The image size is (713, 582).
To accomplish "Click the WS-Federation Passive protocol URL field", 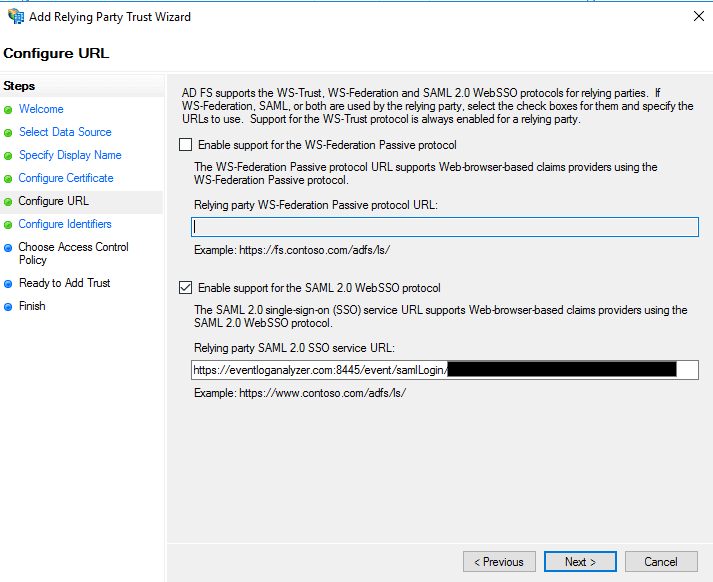I will tap(445, 227).
